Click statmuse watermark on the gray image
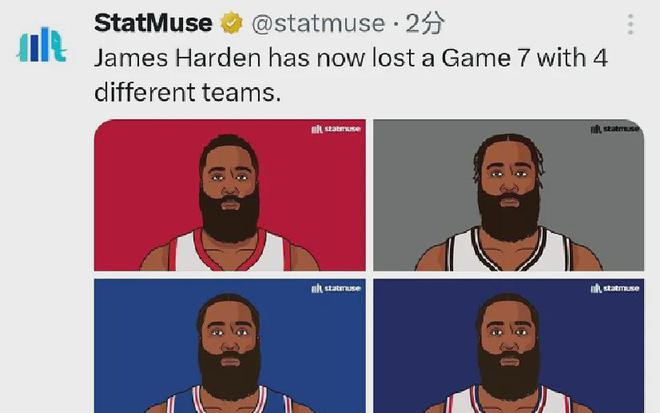The width and height of the screenshot is (660, 413). (615, 129)
